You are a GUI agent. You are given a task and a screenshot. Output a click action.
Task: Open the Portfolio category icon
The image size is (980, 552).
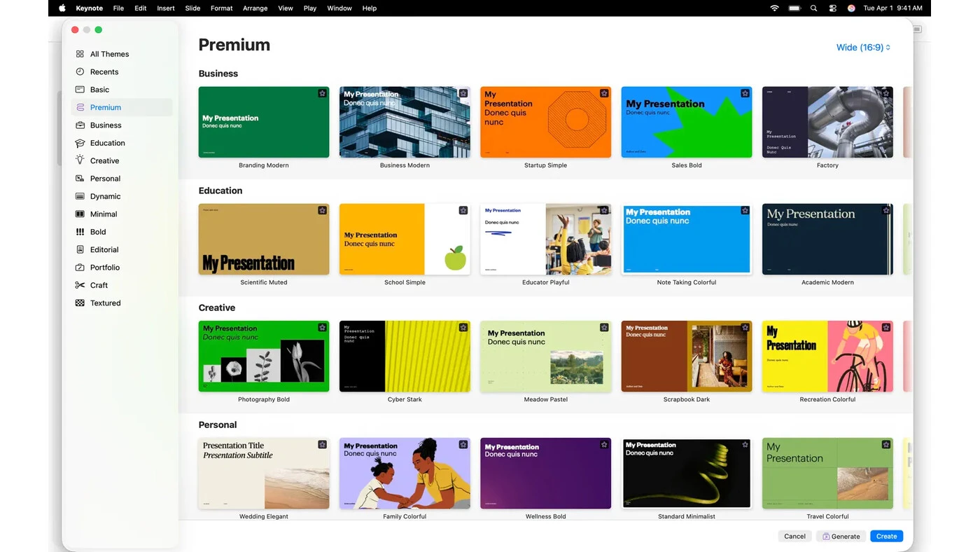click(80, 267)
